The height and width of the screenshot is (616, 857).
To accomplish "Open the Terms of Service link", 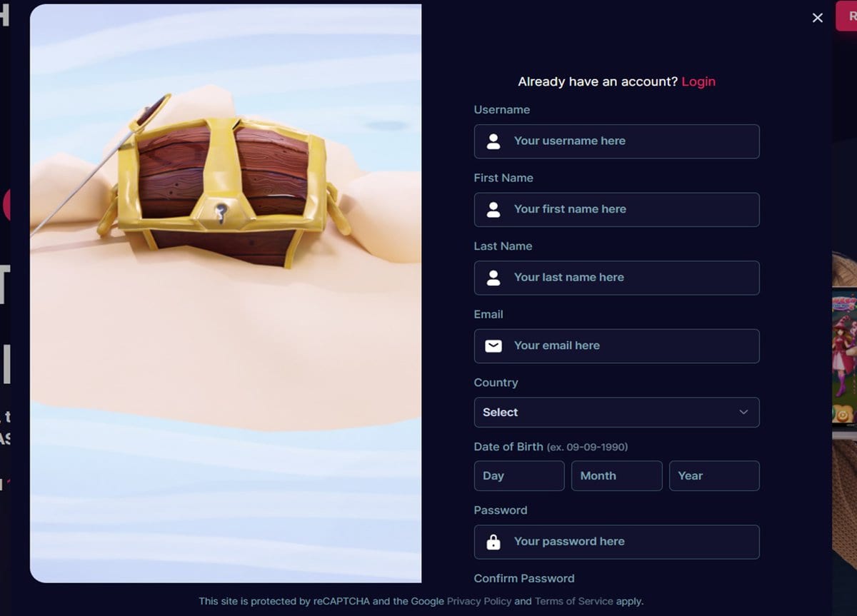I will coord(574,601).
